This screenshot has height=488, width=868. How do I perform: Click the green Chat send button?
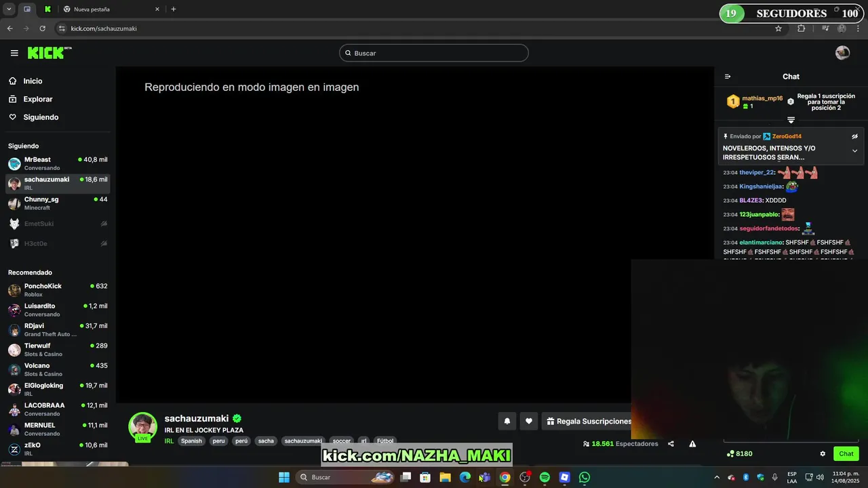(846, 453)
